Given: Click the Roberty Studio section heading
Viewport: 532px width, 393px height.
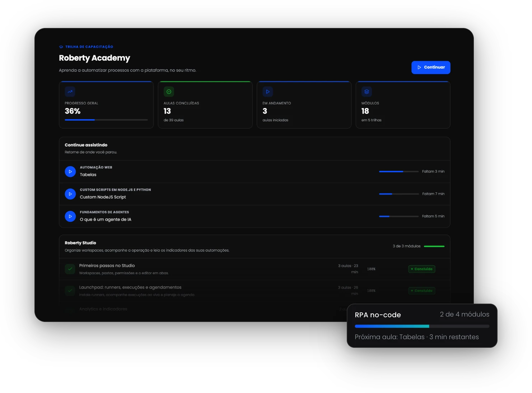Looking at the screenshot, I should coord(80,243).
